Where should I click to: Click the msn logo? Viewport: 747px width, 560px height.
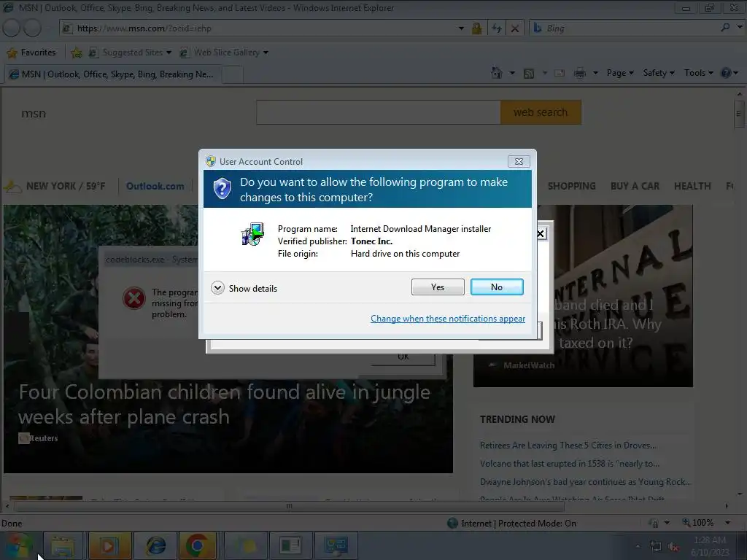pyautogui.click(x=34, y=113)
